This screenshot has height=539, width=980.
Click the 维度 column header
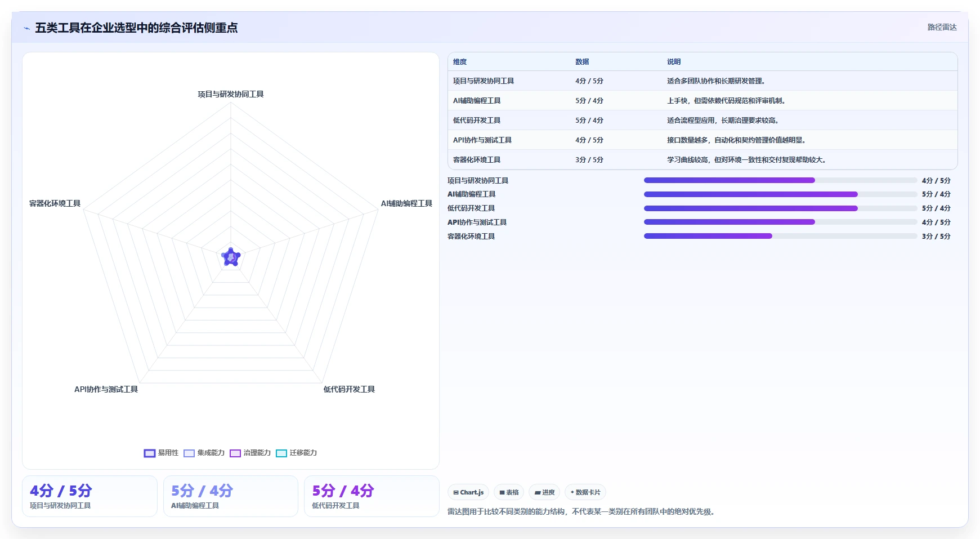460,62
